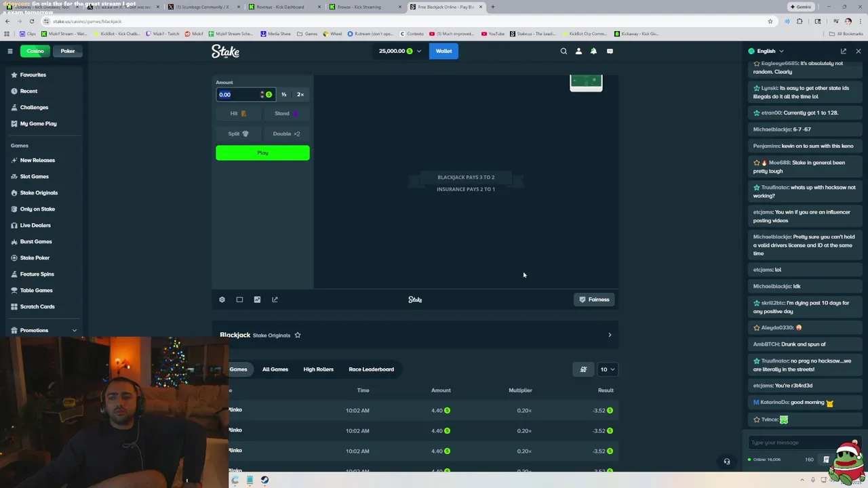Open the Revenue - Kick Dashboard tab

coord(283,7)
